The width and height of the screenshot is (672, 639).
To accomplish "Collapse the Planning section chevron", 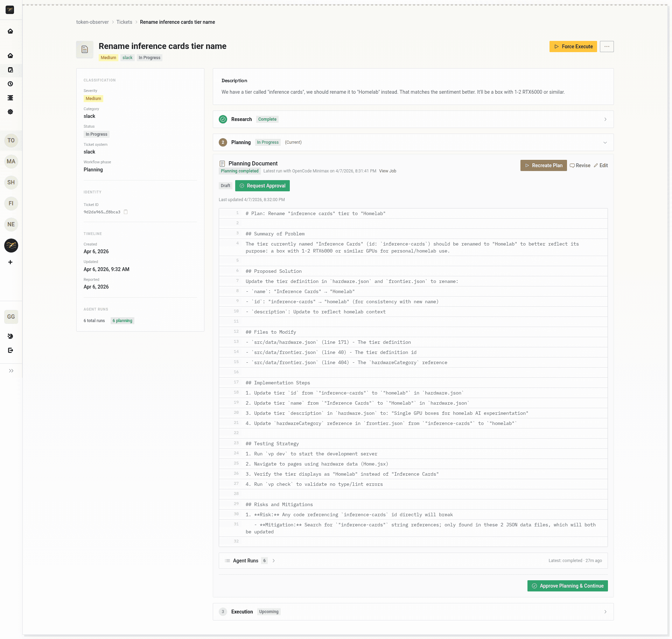I will point(605,142).
